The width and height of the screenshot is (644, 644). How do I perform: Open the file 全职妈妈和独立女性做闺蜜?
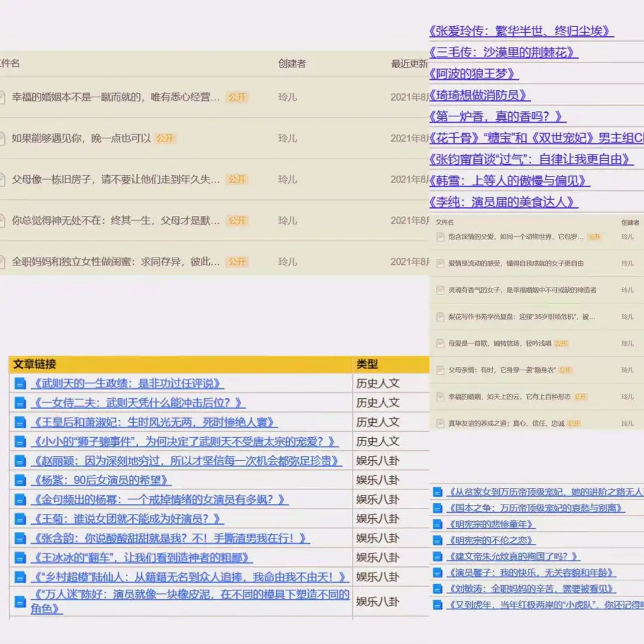pos(116,262)
